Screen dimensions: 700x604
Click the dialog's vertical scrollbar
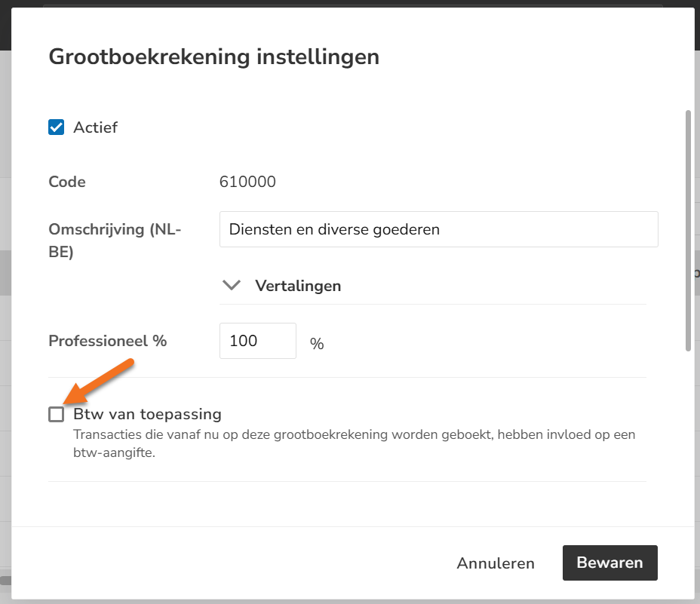coord(688,231)
